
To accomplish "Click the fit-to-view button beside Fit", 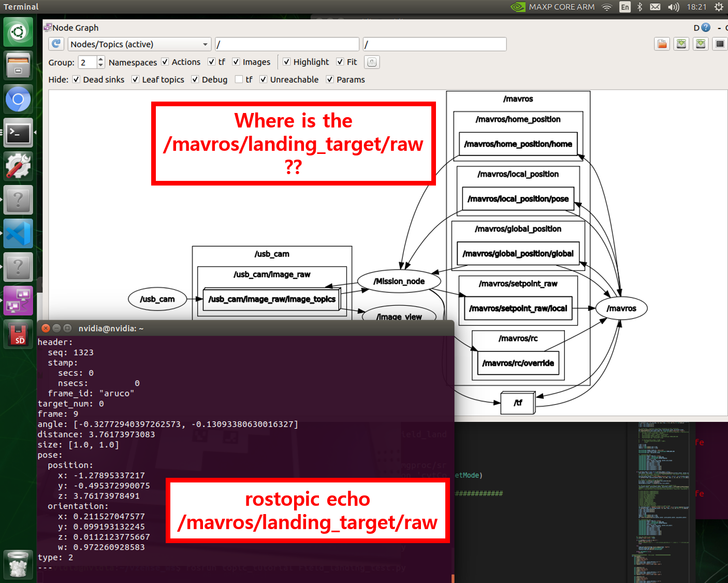I will coord(371,62).
